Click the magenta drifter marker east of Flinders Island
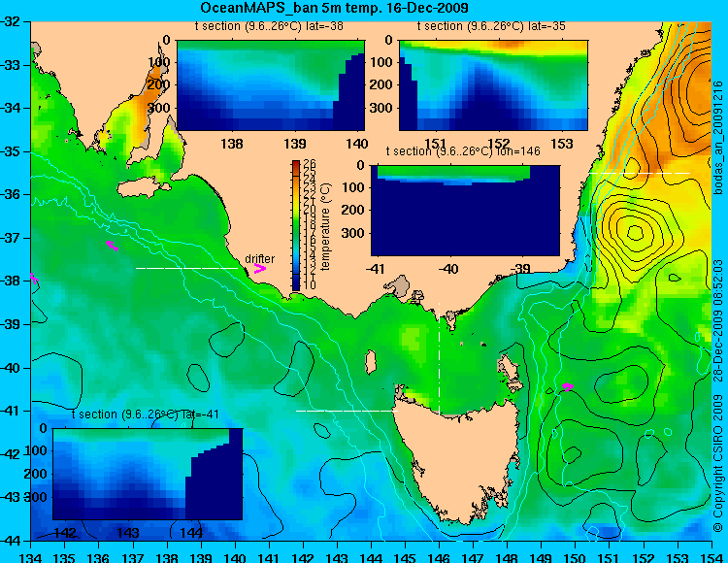 tap(568, 386)
